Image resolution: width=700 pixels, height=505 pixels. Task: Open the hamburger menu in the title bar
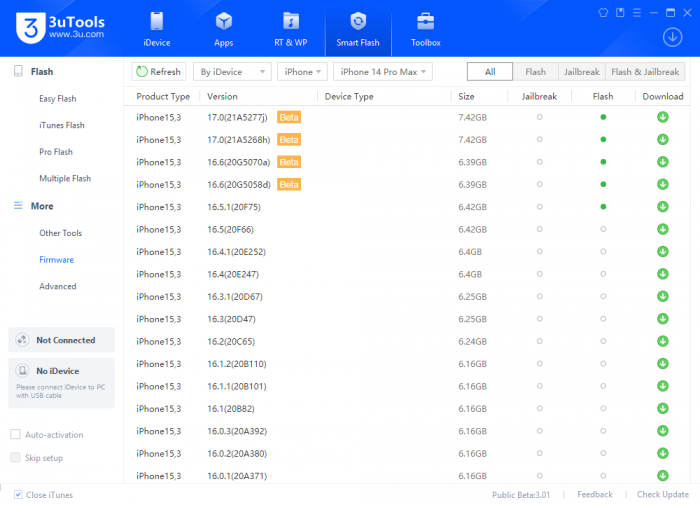637,13
